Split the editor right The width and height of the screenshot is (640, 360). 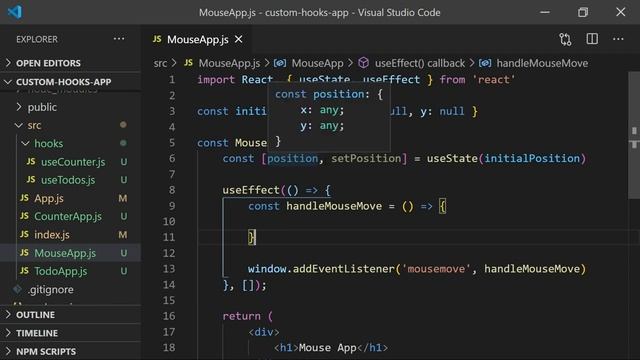click(x=592, y=39)
